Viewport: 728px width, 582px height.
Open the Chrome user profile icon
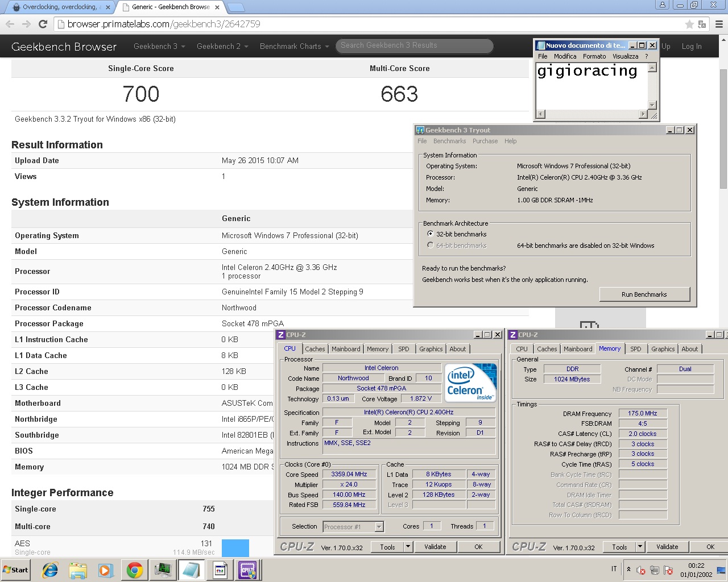pyautogui.click(x=662, y=5)
